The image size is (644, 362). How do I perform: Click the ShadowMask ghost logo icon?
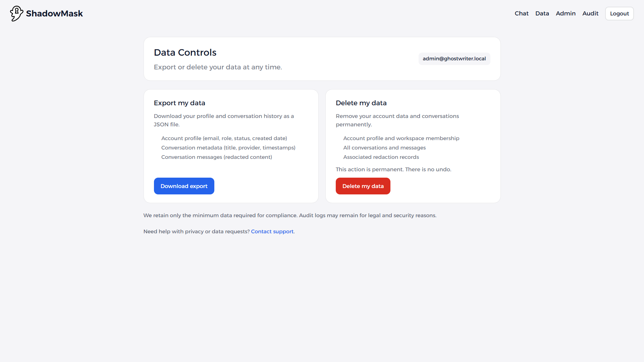click(x=16, y=13)
